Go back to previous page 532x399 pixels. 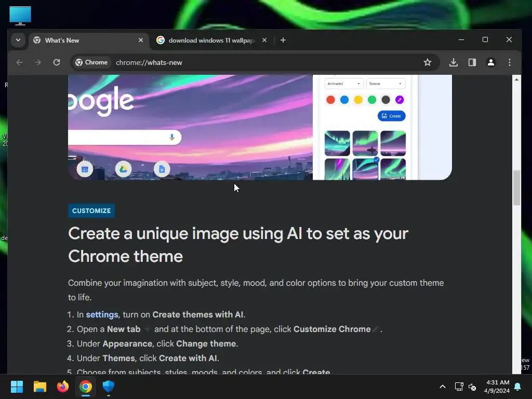pos(19,62)
